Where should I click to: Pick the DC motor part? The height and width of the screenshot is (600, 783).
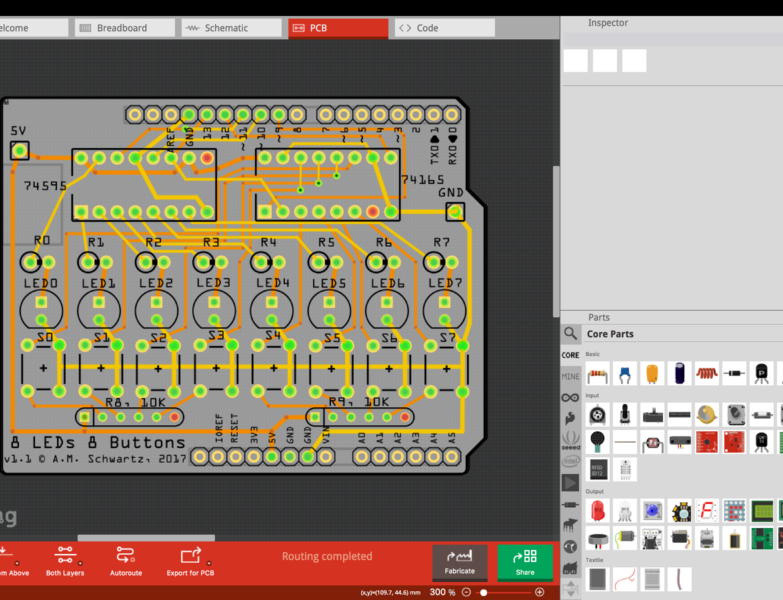(x=625, y=538)
